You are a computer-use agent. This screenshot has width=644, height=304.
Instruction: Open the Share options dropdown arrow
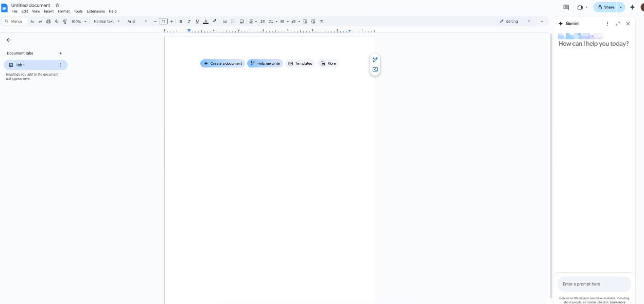pyautogui.click(x=621, y=7)
